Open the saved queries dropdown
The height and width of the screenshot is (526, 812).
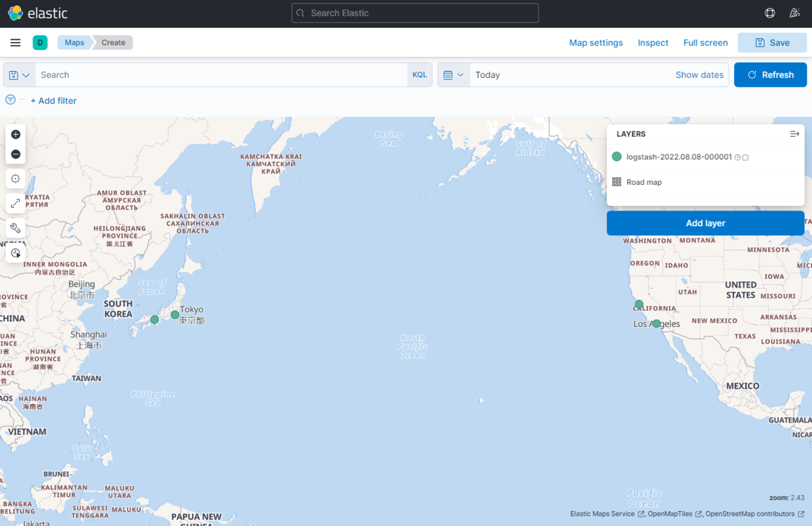point(20,75)
